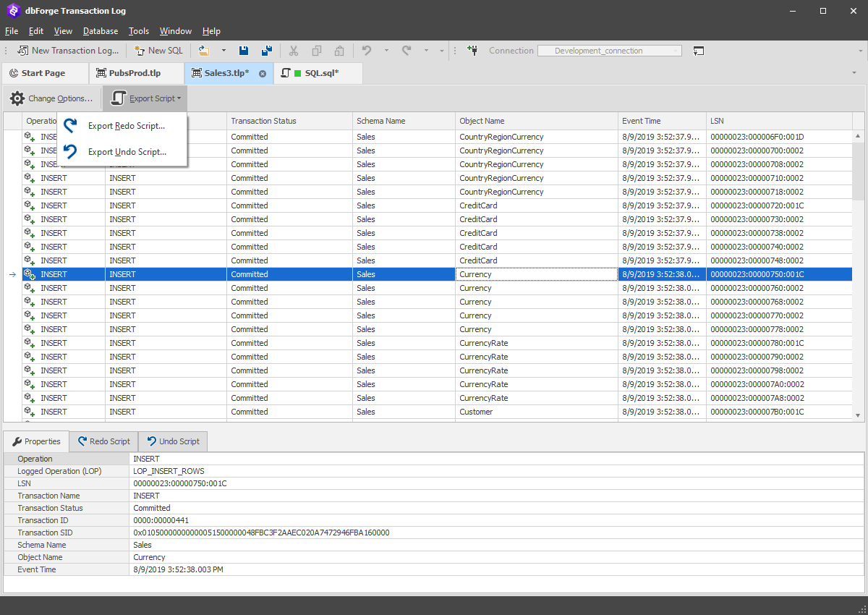Open the Database menu
This screenshot has height=615, width=868.
coord(100,31)
